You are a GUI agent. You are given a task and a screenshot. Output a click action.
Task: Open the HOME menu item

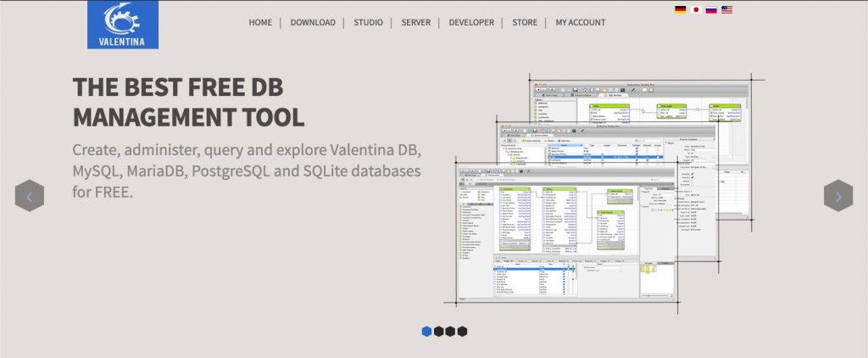260,23
